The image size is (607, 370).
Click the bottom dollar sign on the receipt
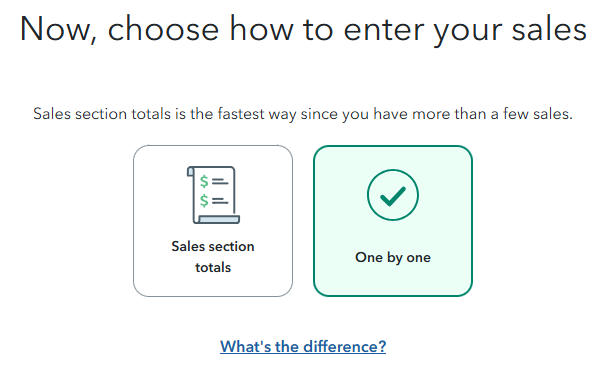tap(204, 200)
